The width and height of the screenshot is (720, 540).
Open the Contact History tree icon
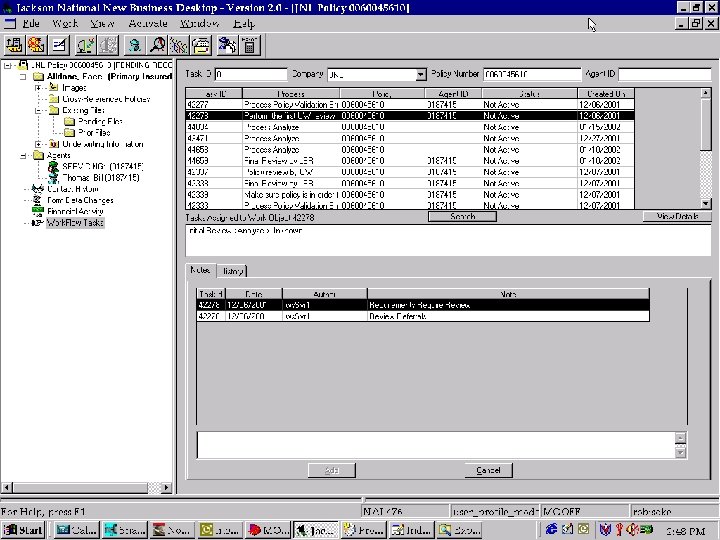point(37,188)
